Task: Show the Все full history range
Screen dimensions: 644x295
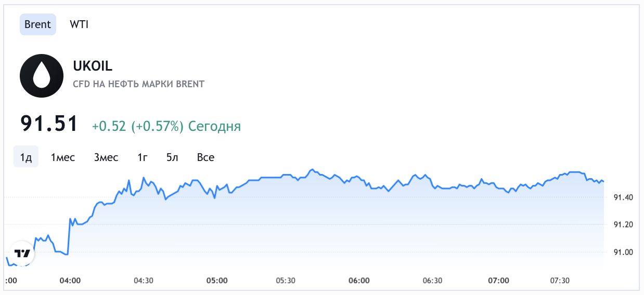Action: pos(205,157)
